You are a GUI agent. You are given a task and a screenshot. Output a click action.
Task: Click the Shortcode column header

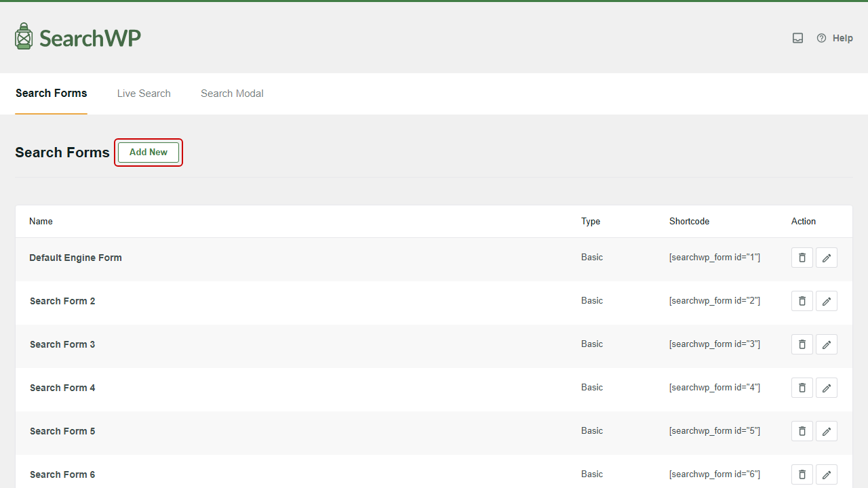689,222
